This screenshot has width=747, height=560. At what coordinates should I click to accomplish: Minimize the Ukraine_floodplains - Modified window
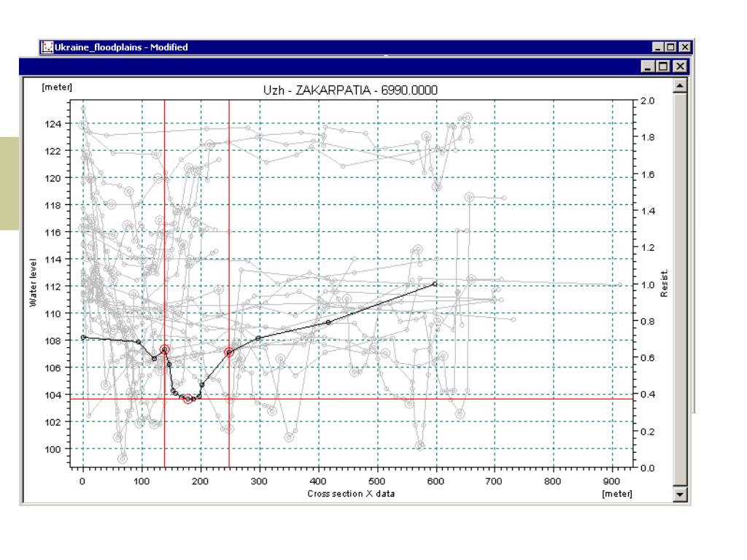click(x=657, y=47)
